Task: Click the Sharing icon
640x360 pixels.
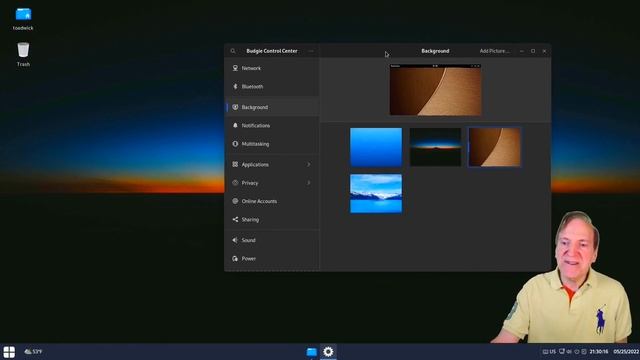Action: [235, 220]
